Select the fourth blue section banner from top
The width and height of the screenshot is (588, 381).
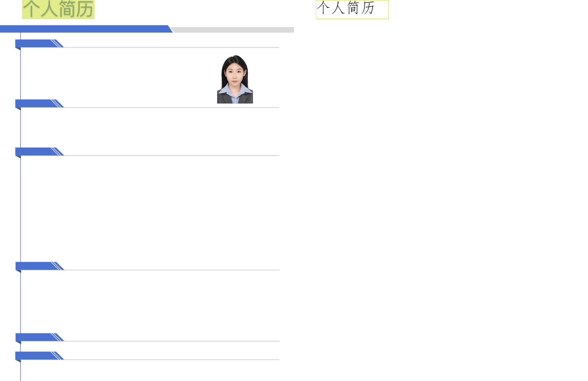click(x=35, y=266)
